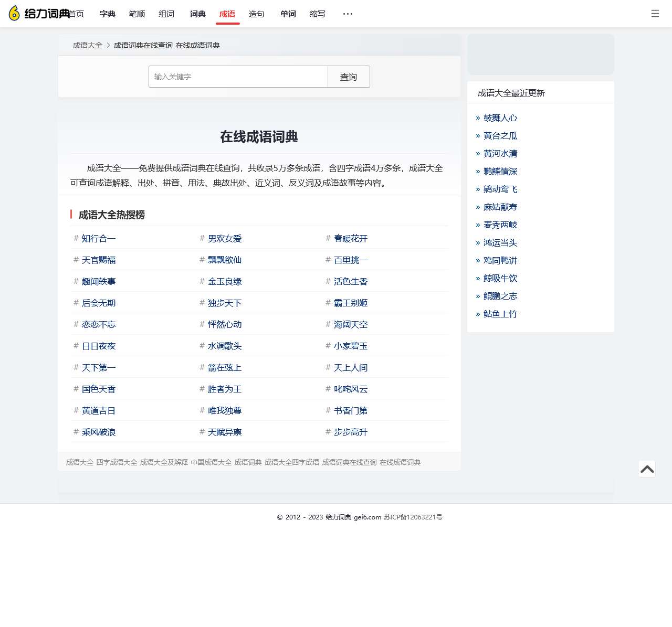The height and width of the screenshot is (627, 672).
Task: Open recently updated idiom 鹣鲽情深
Action: [500, 171]
